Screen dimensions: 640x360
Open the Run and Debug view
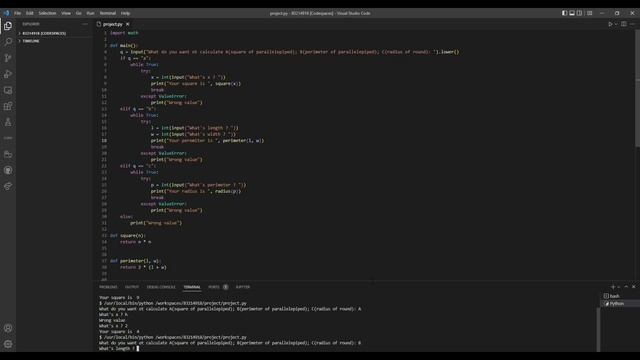click(x=8, y=74)
